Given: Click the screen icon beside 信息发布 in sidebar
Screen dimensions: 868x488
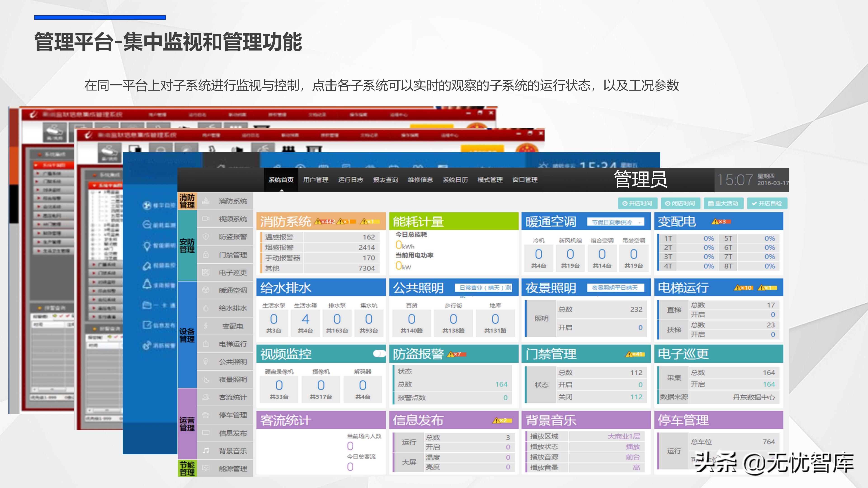Looking at the screenshot, I should (205, 433).
